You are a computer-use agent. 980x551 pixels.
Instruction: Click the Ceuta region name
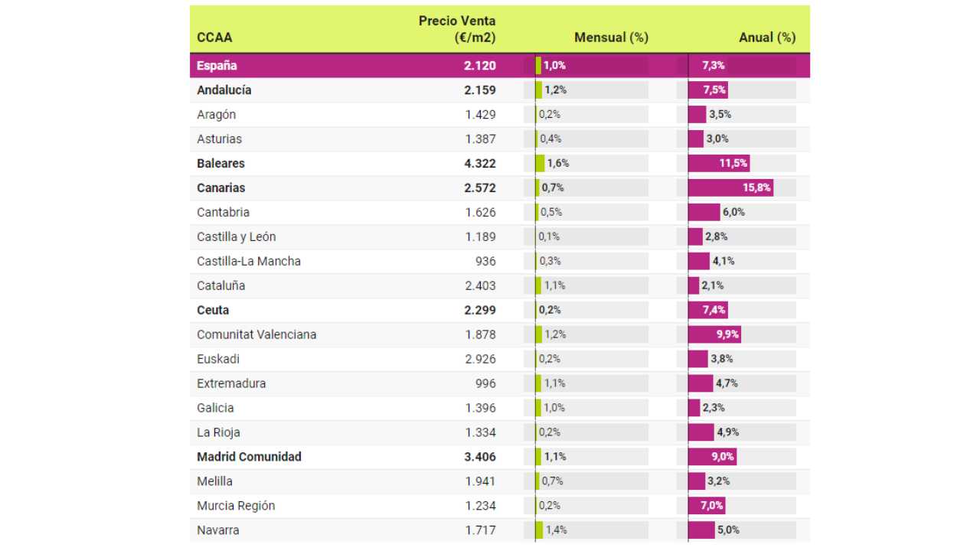pos(213,310)
